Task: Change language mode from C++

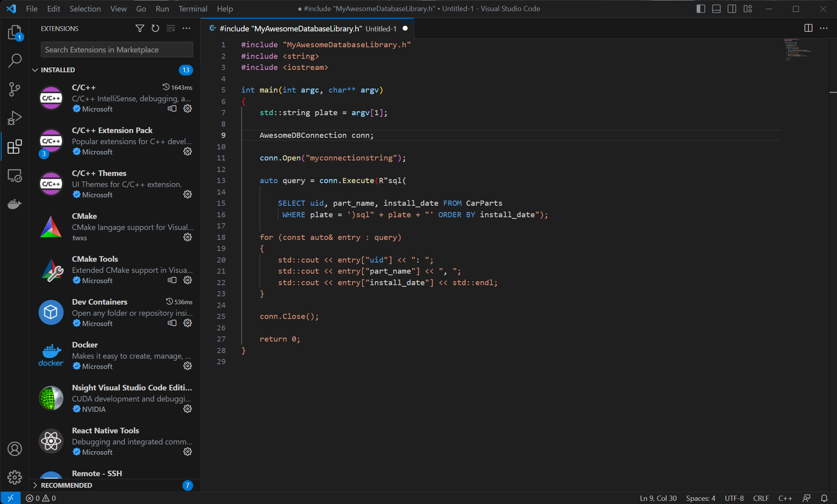Action: click(785, 498)
